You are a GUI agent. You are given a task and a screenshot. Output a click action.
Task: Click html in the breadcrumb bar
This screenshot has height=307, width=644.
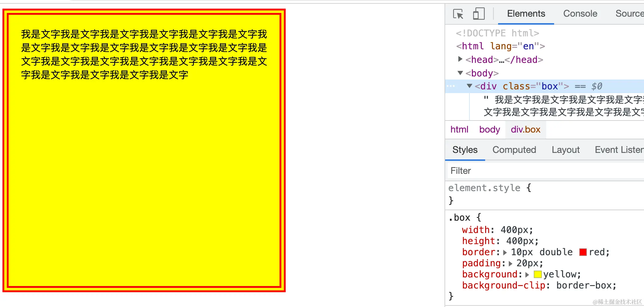click(459, 129)
